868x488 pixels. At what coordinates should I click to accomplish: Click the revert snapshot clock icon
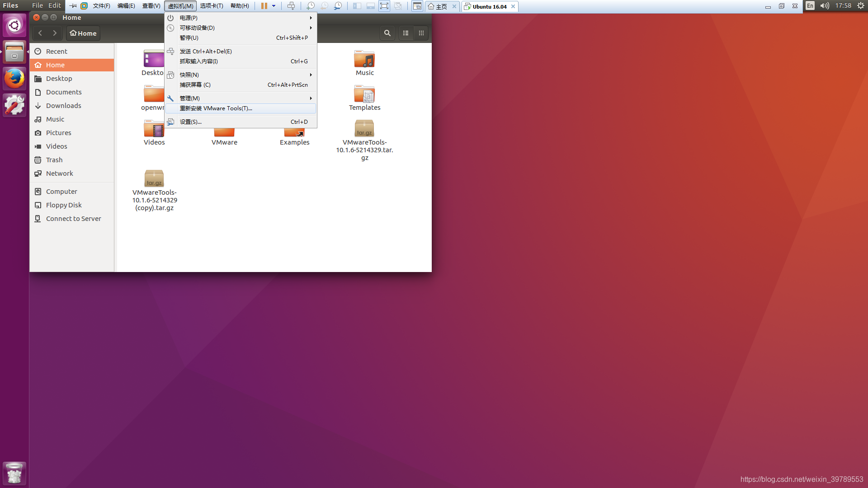point(324,6)
